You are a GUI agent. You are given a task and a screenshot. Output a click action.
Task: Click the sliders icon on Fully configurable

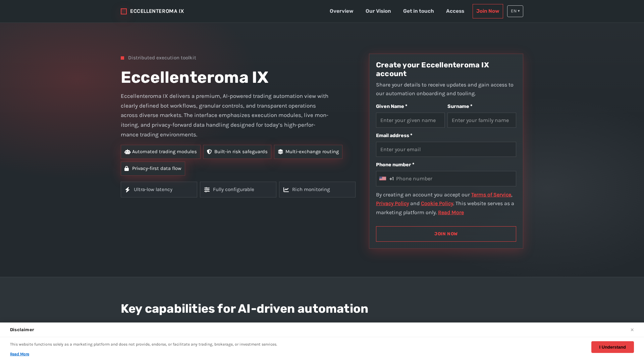click(x=207, y=190)
